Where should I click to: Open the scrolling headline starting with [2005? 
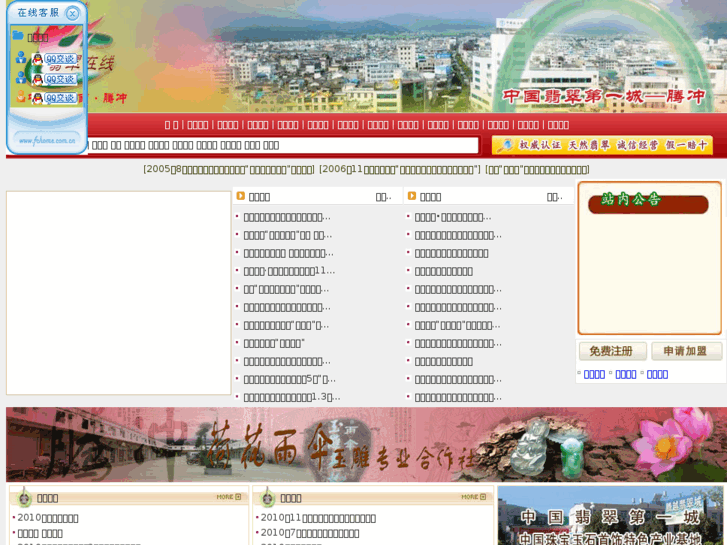[x=229, y=169]
